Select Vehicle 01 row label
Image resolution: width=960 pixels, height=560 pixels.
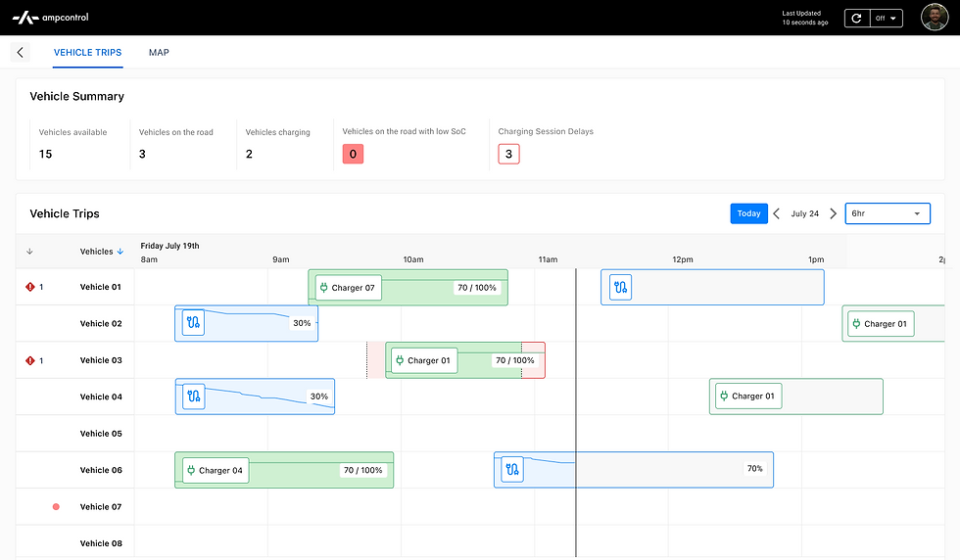click(101, 287)
